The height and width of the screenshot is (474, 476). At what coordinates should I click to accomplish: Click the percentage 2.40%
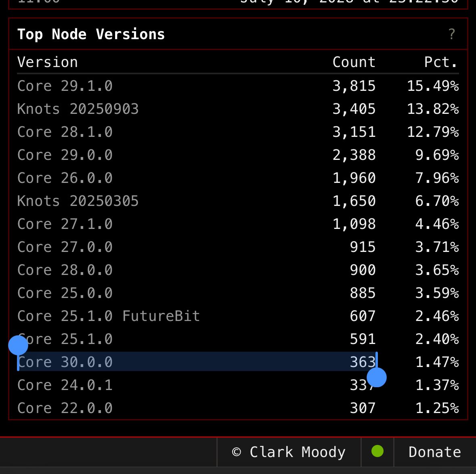(x=437, y=339)
